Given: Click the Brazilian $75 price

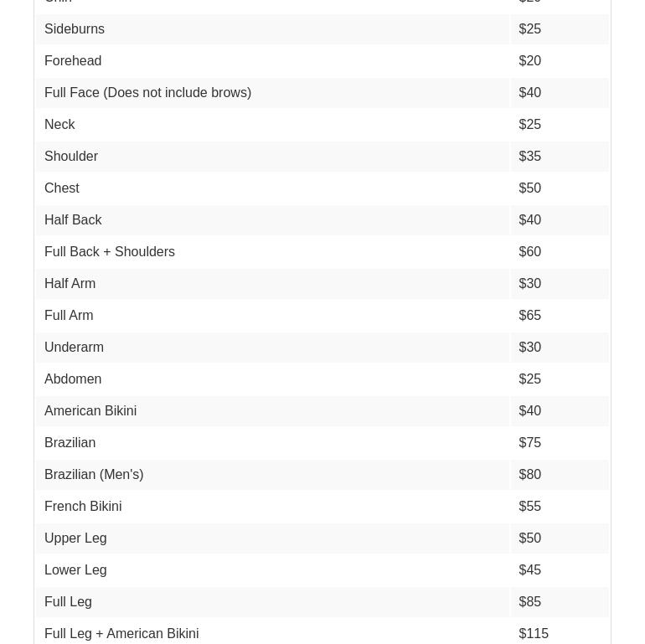Looking at the screenshot, I should 530,443.
